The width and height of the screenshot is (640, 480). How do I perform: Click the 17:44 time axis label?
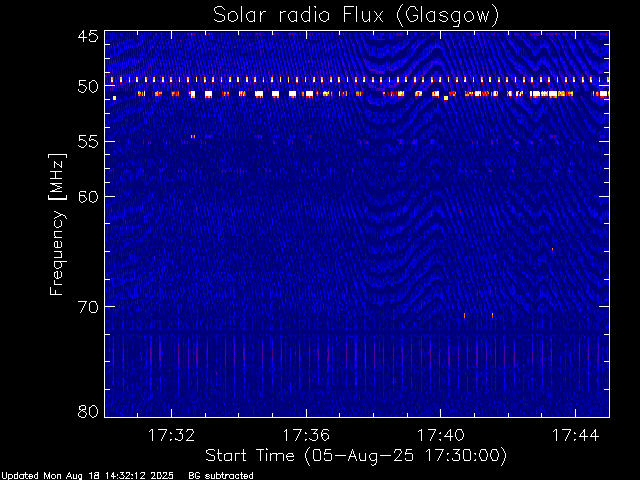tap(576, 435)
